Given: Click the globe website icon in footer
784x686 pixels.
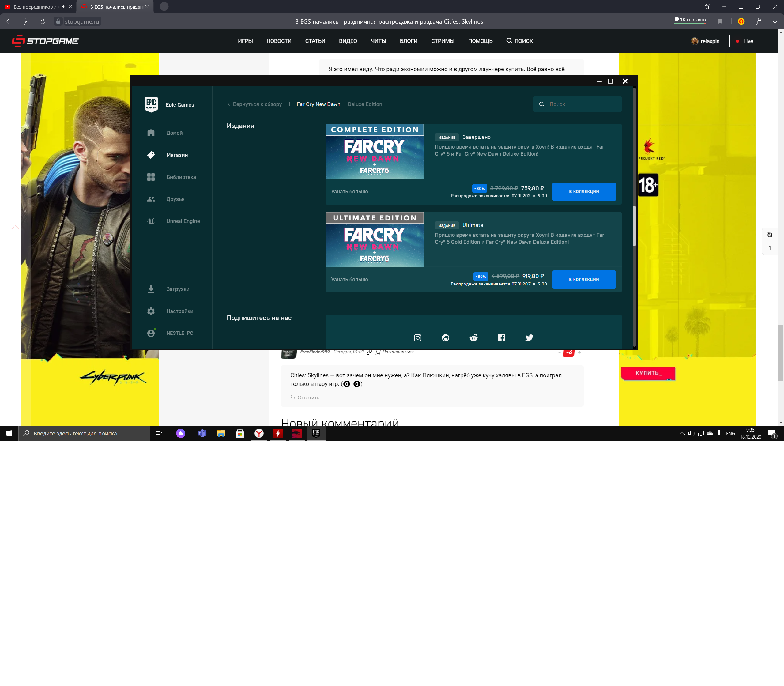Looking at the screenshot, I should [446, 337].
